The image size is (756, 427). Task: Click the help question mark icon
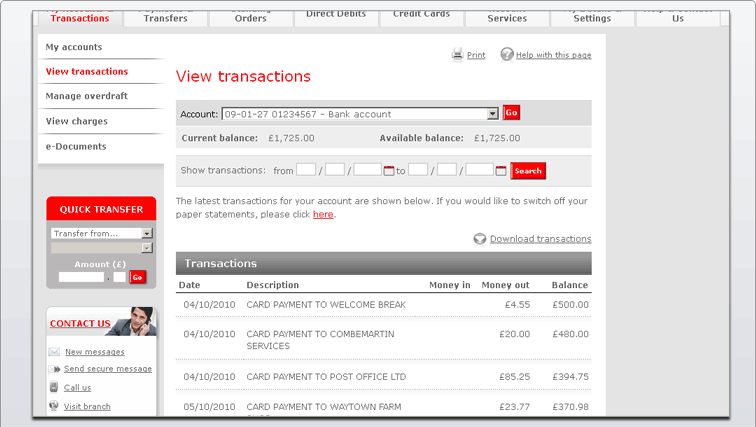[x=507, y=55]
